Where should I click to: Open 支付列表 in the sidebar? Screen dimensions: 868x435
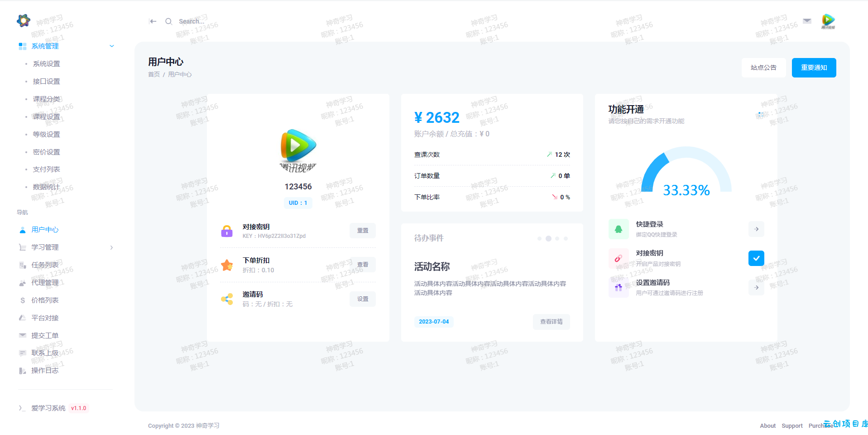(x=46, y=169)
